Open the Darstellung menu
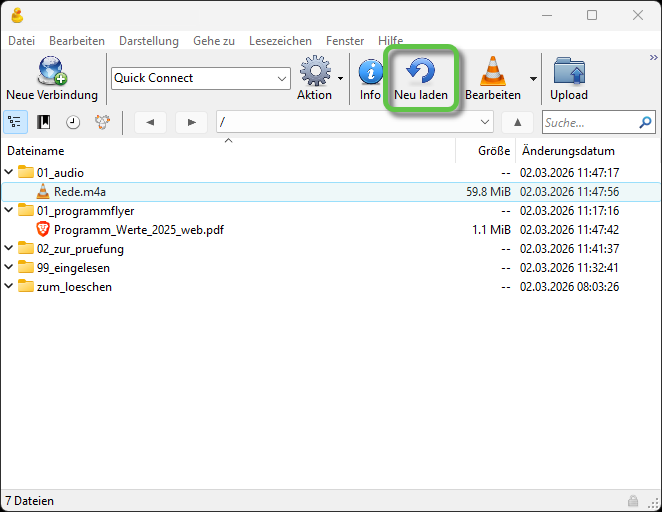 148,41
